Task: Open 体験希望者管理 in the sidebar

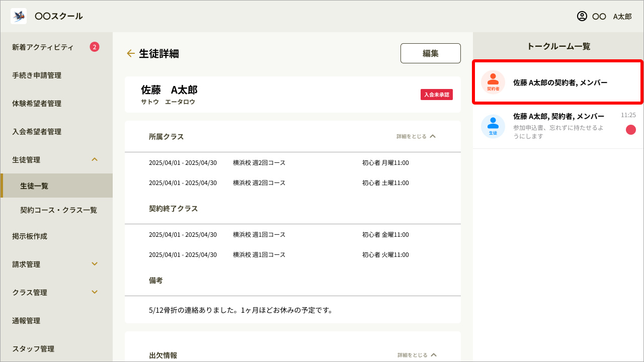Action: (56, 104)
